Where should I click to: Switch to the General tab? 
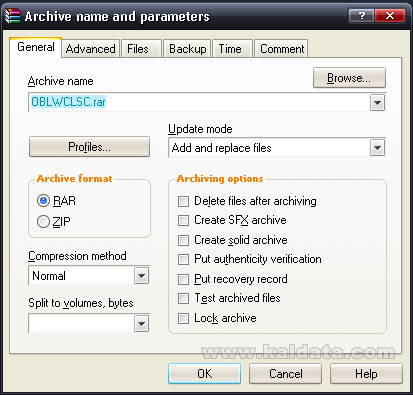36,47
